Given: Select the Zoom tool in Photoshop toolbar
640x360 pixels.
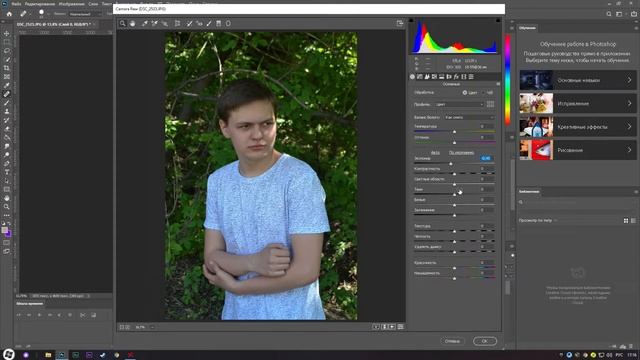Looking at the screenshot, I should click(7, 207).
